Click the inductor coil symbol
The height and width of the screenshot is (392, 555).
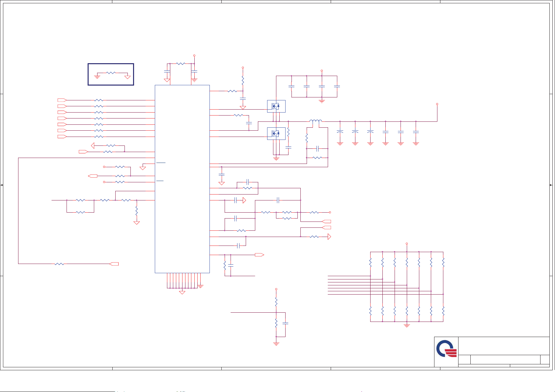tap(316, 121)
